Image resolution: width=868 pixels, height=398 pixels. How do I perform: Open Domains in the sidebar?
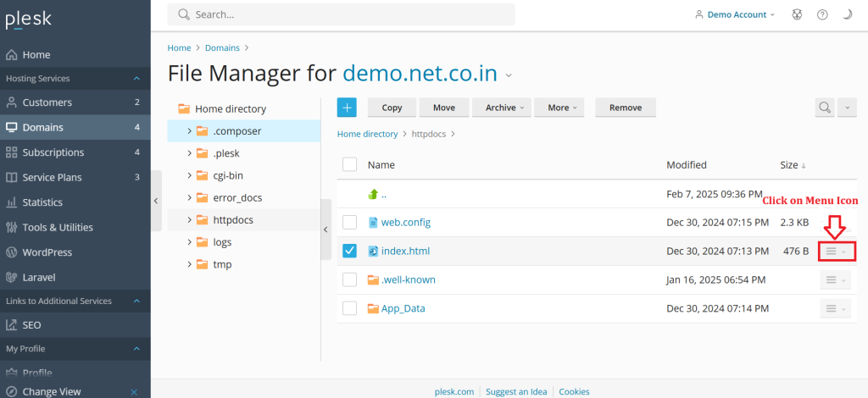75,127
